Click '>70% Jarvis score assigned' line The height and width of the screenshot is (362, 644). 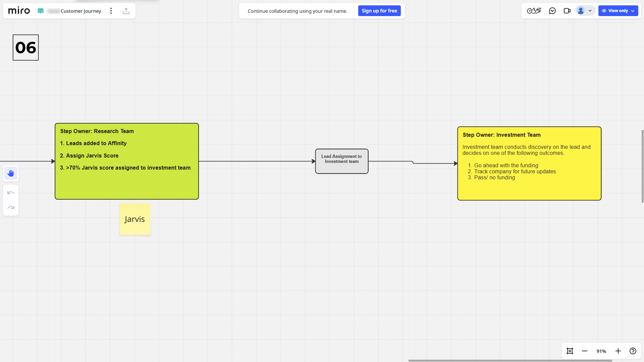tap(125, 168)
